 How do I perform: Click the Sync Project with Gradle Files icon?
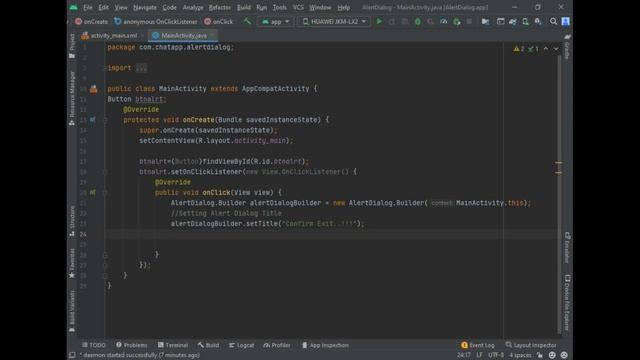[513, 21]
